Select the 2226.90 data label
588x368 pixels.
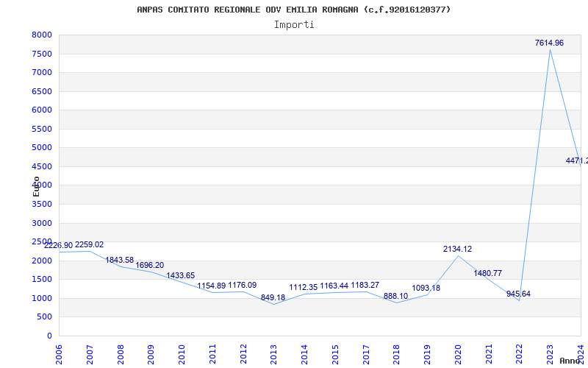click(x=58, y=246)
